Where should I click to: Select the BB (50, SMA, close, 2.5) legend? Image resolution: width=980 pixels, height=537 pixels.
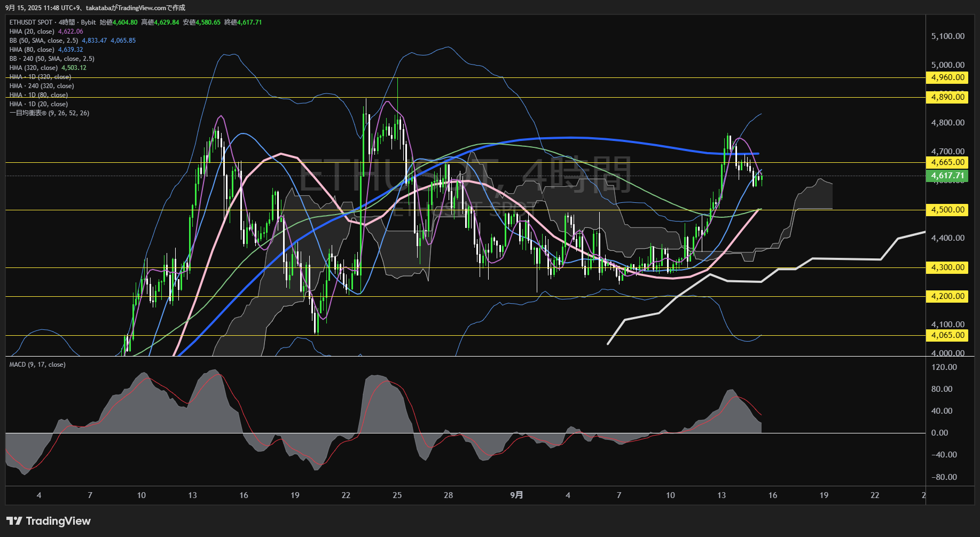(44, 41)
